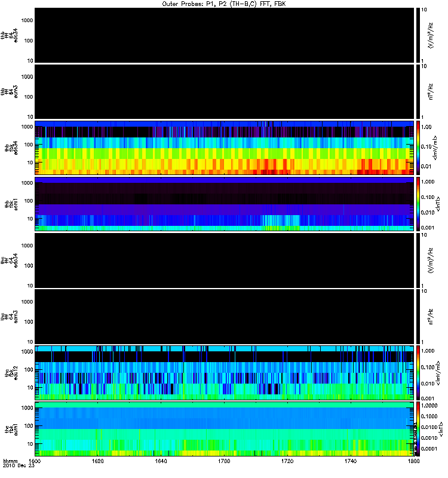Click the rainbow color bar of thb fbk edc34

[x=418, y=148]
